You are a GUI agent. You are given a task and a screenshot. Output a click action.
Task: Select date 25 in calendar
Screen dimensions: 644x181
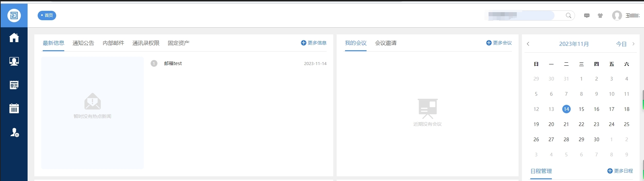point(627,124)
